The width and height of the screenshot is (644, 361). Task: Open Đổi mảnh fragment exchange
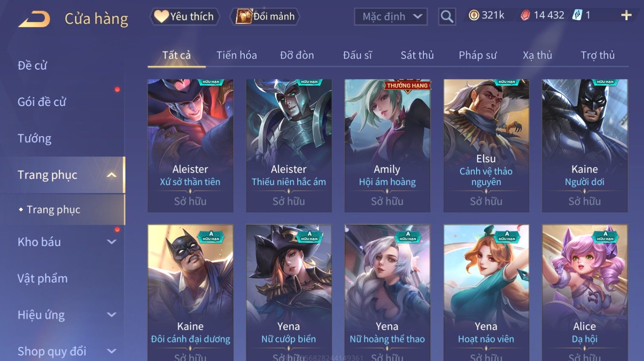click(x=265, y=17)
